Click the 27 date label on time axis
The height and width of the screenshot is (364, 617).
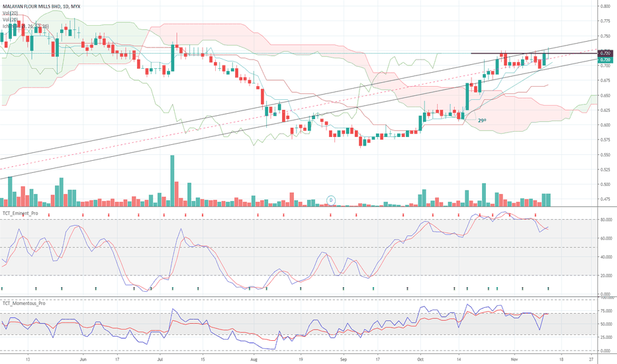(591, 359)
